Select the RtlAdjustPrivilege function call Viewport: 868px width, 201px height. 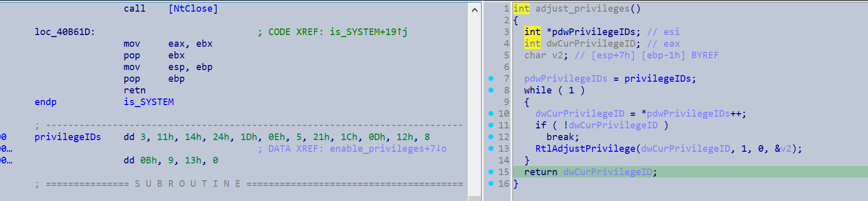pyautogui.click(x=585, y=149)
